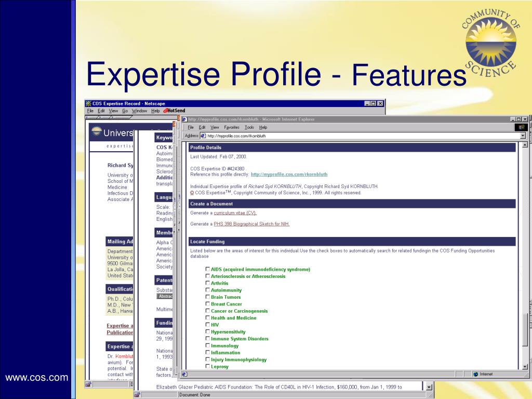Click the Netscape title bar icon
Image resolution: width=532 pixels, height=399 pixels.
[x=88, y=103]
